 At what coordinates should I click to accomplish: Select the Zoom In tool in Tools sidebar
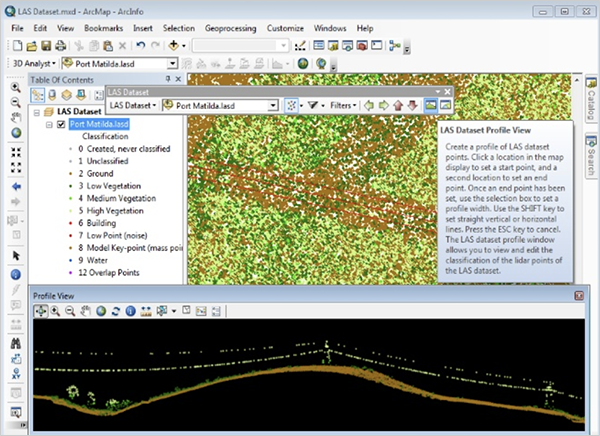coord(16,87)
